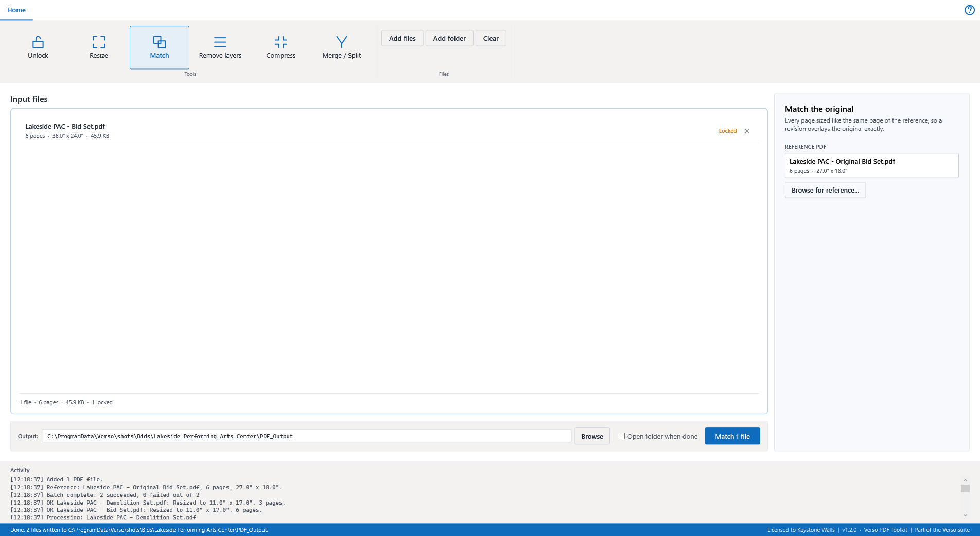980x536 pixels.
Task: Select the Match tool
Action: [x=160, y=47]
